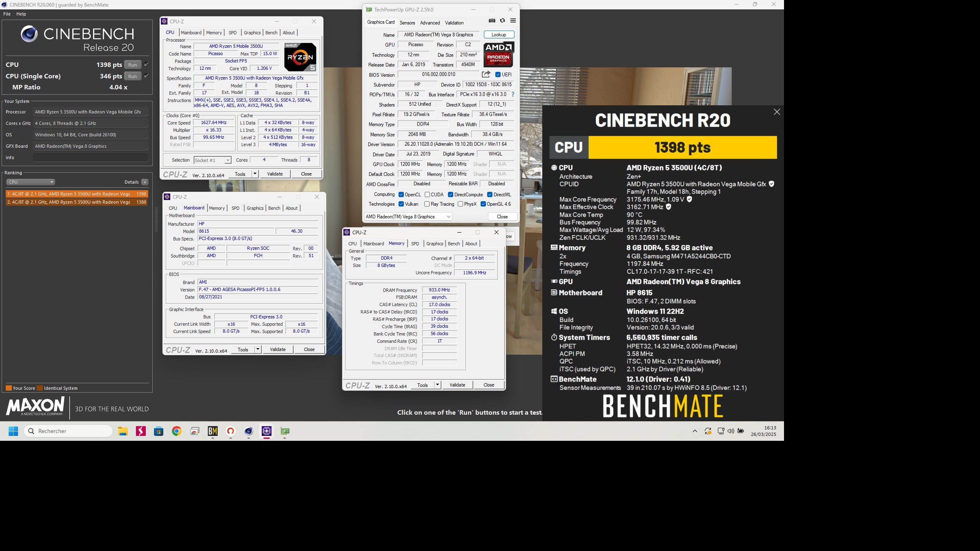Click the Lookup button in GPU-Z
Viewport: 980px width, 551px height.
tap(499, 35)
